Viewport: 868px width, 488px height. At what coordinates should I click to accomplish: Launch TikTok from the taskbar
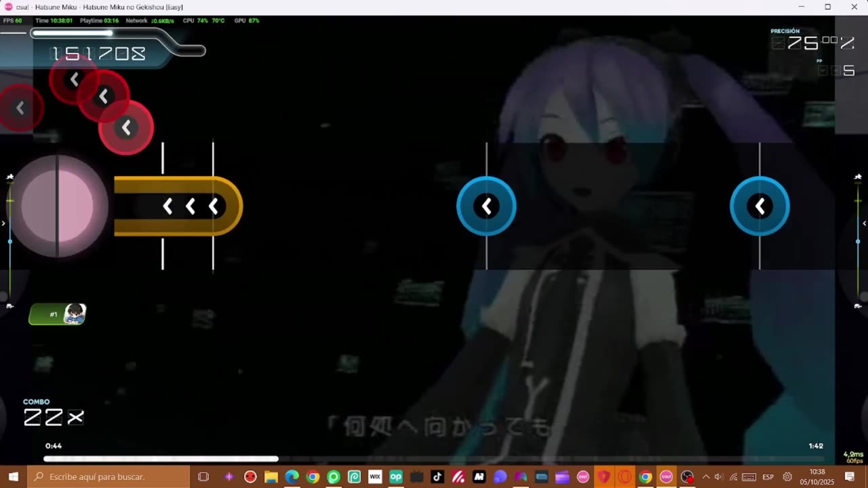(437, 476)
